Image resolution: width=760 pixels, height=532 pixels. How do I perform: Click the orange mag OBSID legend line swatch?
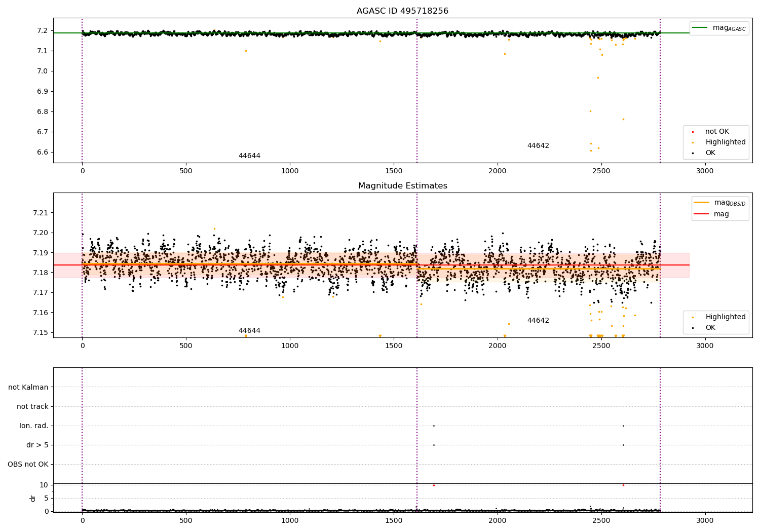click(x=702, y=203)
